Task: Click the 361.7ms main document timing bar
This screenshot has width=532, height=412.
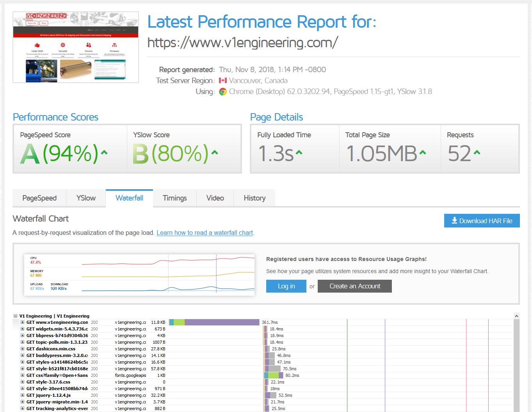Action: (214, 322)
